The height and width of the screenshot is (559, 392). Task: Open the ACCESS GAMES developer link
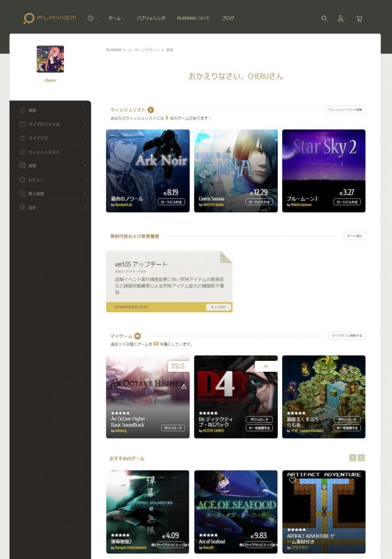[x=213, y=431]
